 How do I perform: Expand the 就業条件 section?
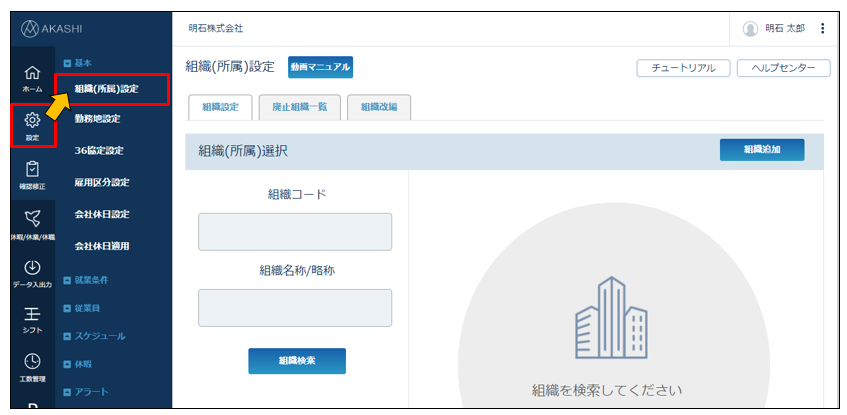pos(86,280)
